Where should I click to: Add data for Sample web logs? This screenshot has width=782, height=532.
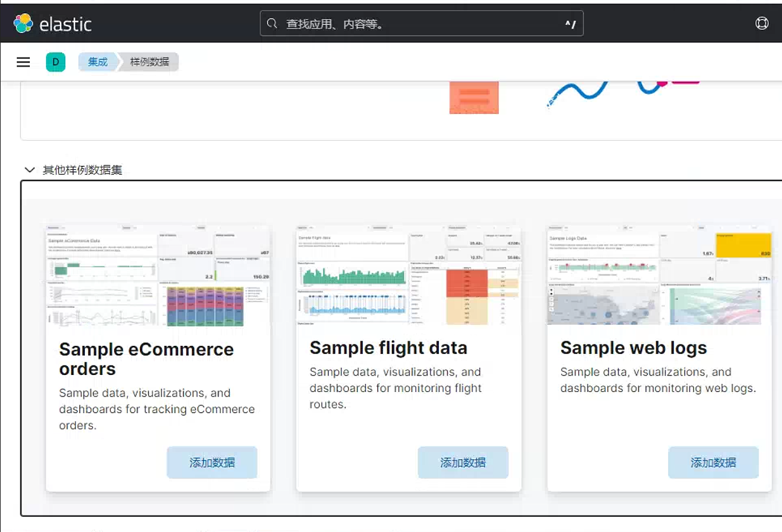click(x=713, y=462)
